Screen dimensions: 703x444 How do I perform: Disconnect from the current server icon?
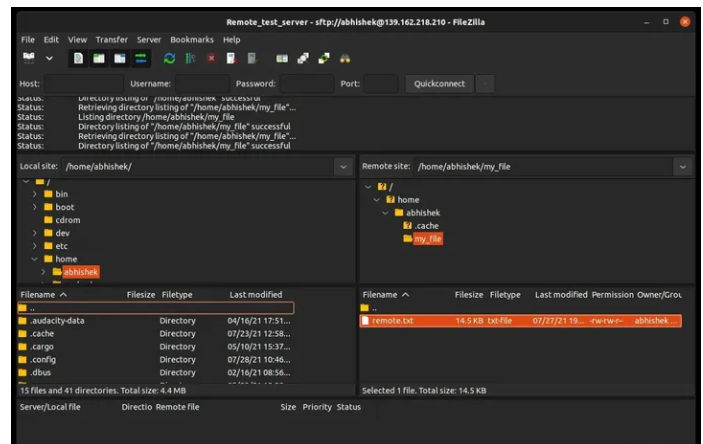[x=231, y=58]
